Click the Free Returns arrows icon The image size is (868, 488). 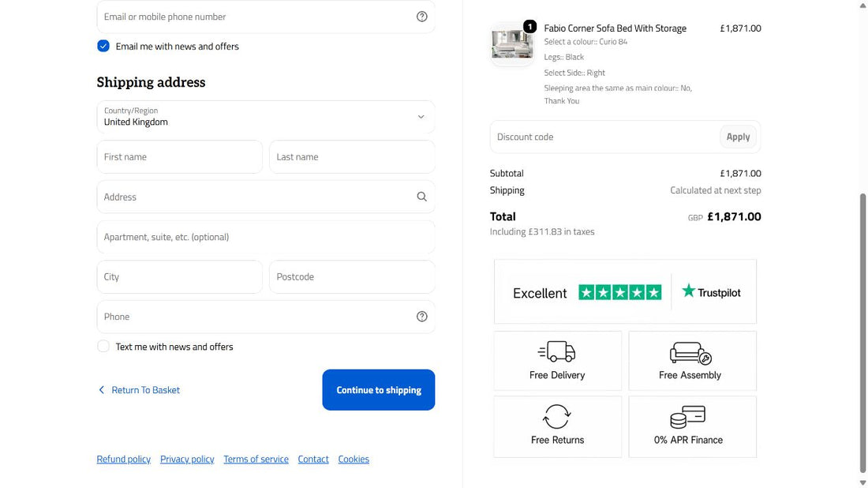click(557, 417)
